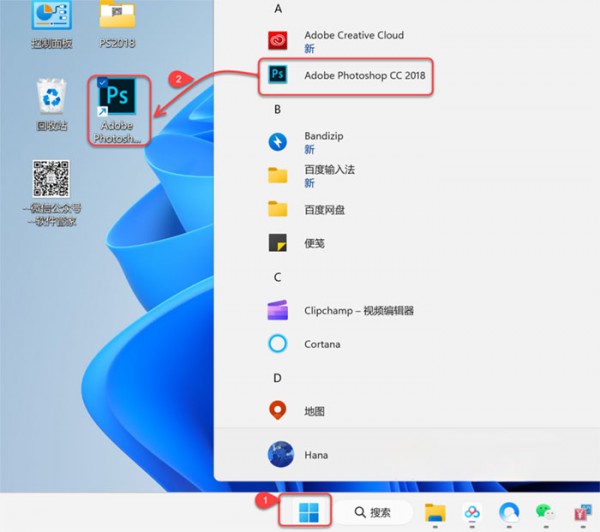This screenshot has height=532, width=600.
Task: Jump via letter B header
Action: click(x=278, y=109)
